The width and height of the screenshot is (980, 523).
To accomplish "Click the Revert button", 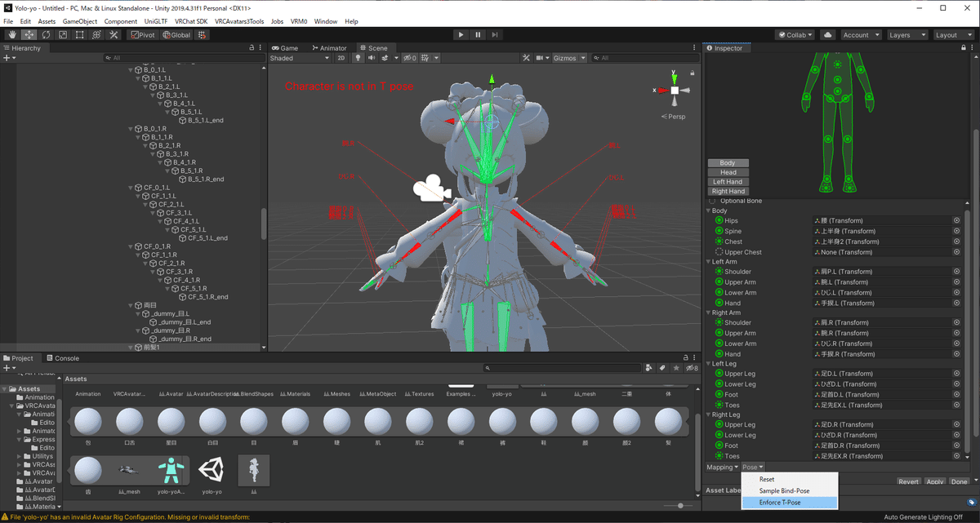I will click(x=909, y=482).
